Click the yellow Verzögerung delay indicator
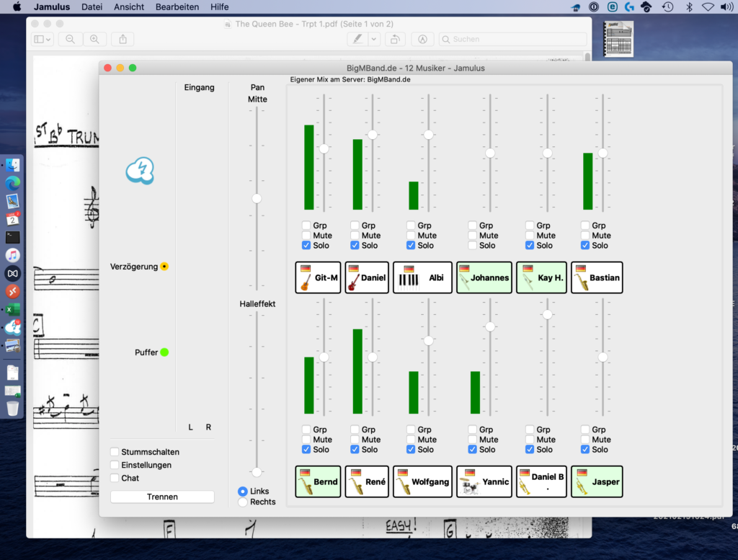The image size is (738, 560). (164, 267)
